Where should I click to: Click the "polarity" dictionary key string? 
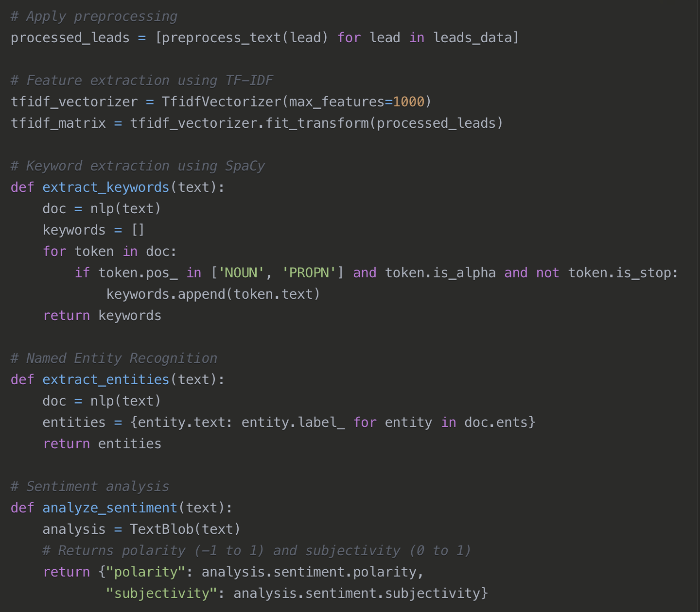click(146, 572)
